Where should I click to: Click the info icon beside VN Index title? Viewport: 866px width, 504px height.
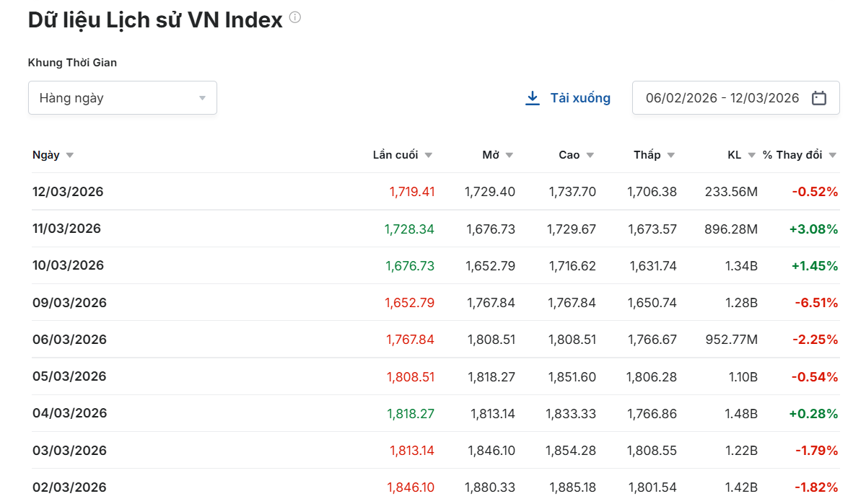tap(295, 18)
